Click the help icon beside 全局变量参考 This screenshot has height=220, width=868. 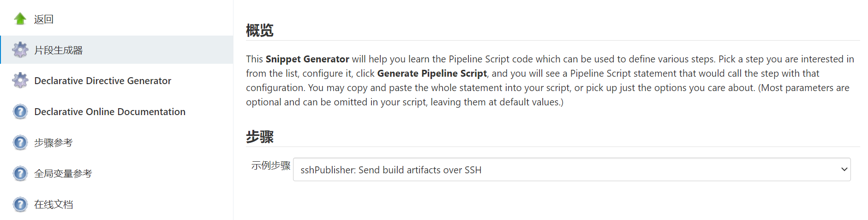pos(20,174)
